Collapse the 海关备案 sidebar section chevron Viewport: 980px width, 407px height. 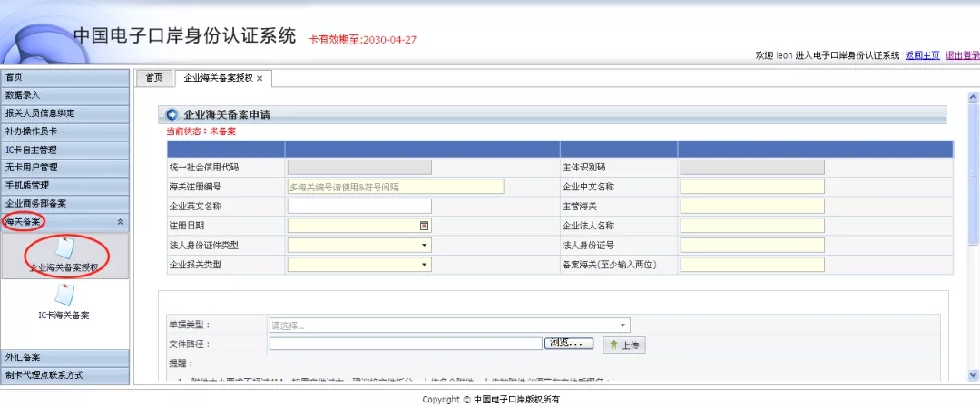121,222
